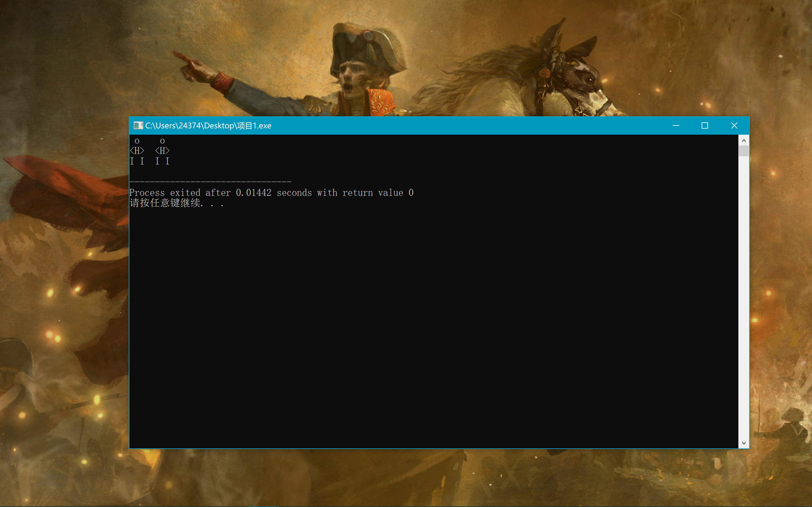
Task: Click the first figure's 'o' head character
Action: [137, 141]
